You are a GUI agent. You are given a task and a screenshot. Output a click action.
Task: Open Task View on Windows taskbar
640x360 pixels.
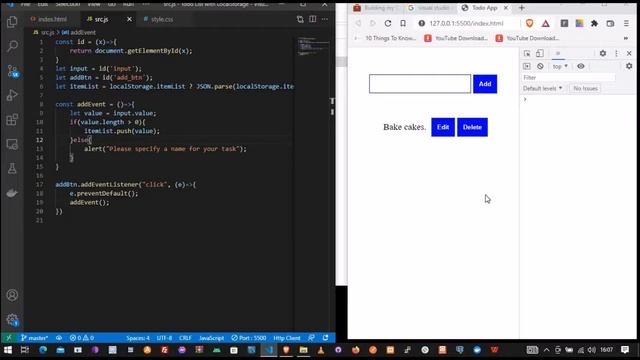pos(25,350)
